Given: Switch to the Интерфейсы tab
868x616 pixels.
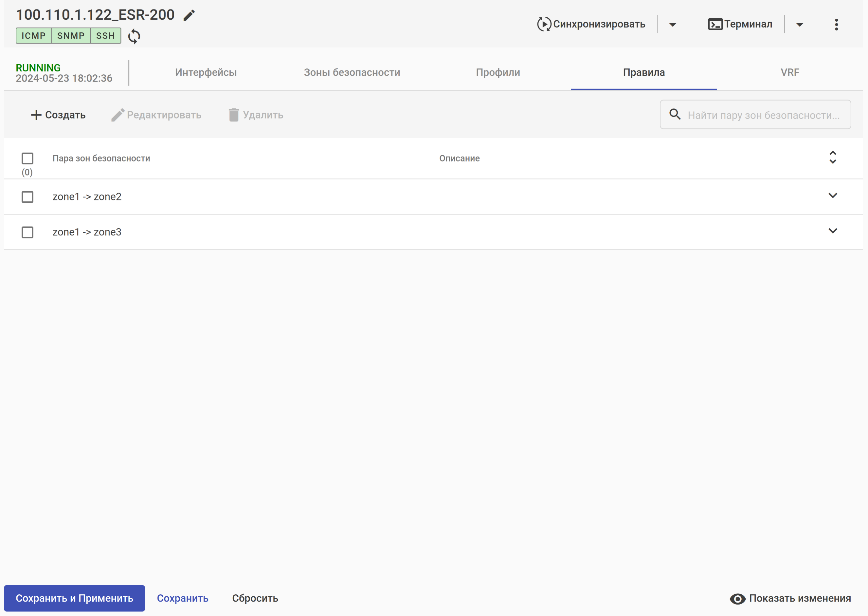Looking at the screenshot, I should 206,72.
